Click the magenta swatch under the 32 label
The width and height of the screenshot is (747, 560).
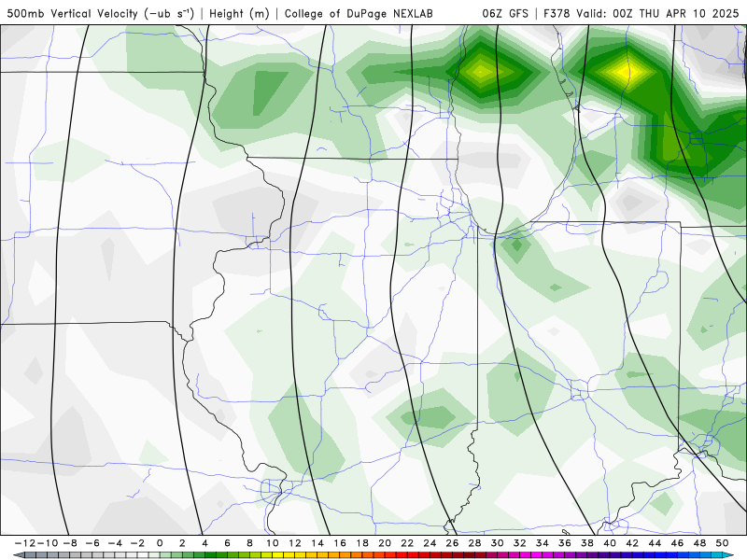pyautogui.click(x=526, y=555)
